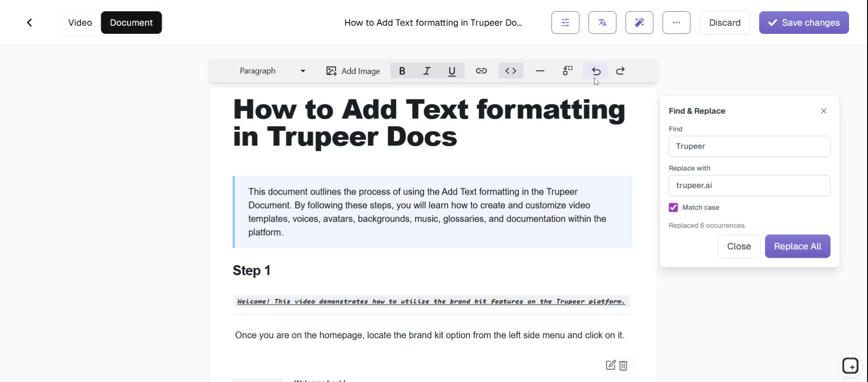Open the Find & Replace toolbar icon

[567, 71]
